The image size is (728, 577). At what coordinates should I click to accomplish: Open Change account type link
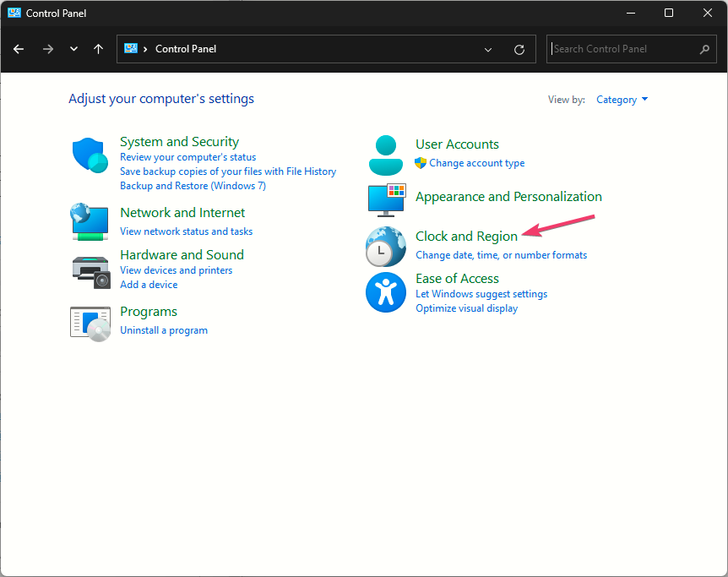click(x=476, y=163)
